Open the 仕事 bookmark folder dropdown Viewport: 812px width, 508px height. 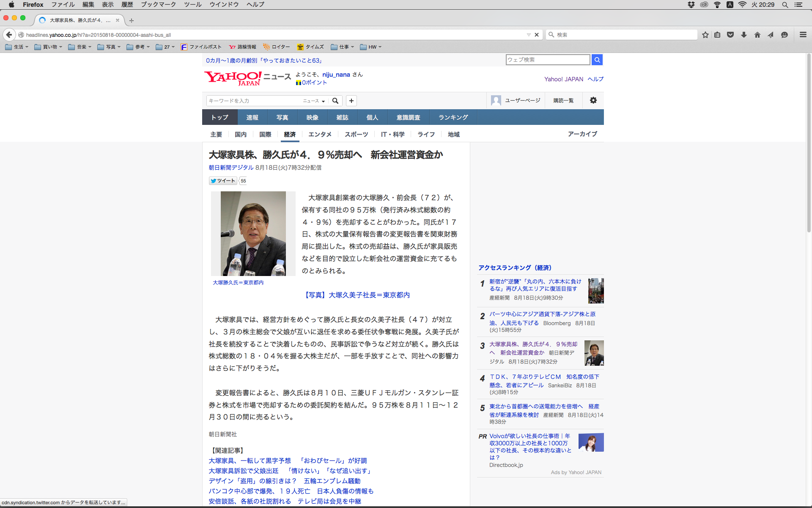(343, 47)
